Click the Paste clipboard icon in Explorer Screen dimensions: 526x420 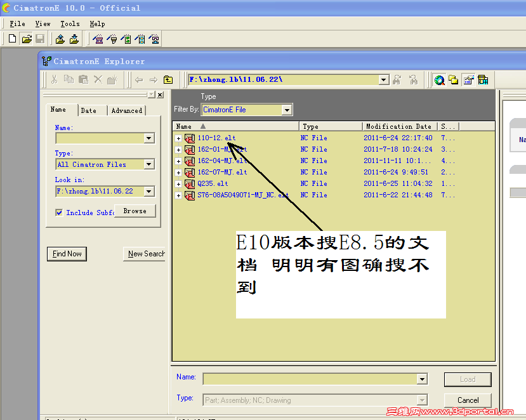coord(83,79)
